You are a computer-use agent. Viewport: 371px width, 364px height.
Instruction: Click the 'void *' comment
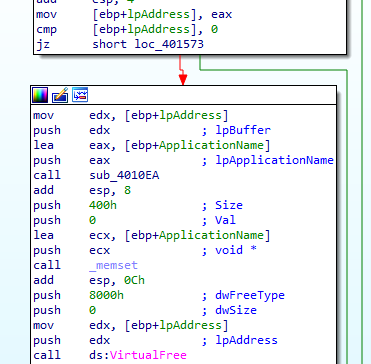pyautogui.click(x=236, y=250)
